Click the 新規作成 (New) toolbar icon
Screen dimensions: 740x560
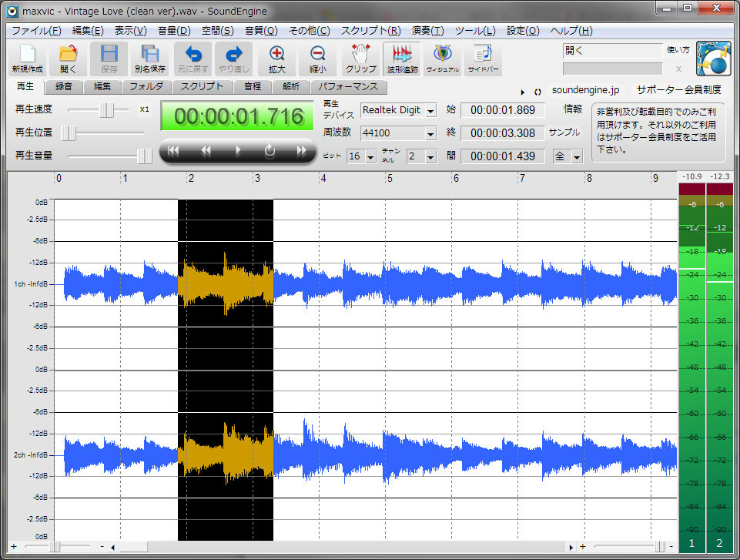[x=28, y=59]
